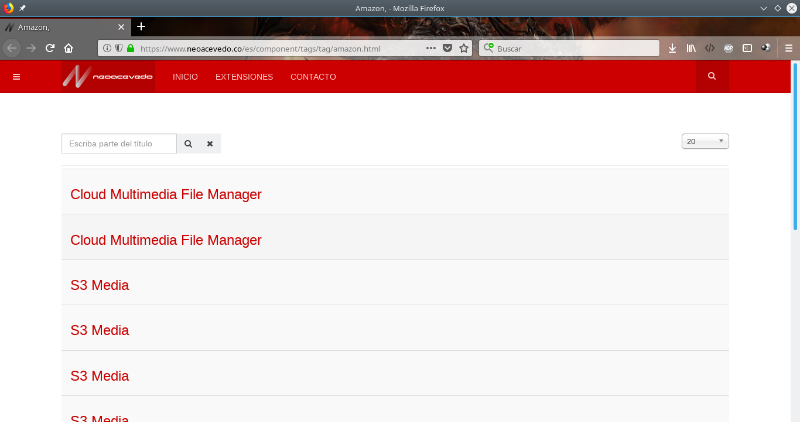Open a new browser tab

tap(141, 27)
